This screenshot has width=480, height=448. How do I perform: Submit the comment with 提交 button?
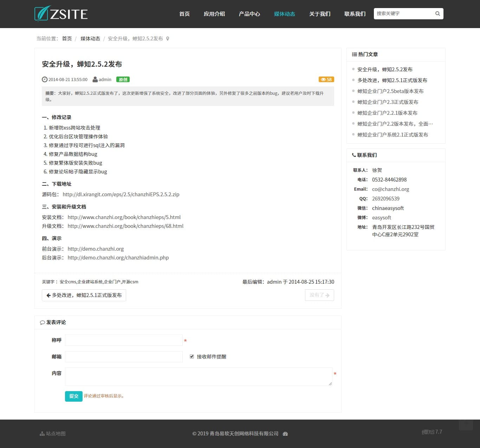74,396
